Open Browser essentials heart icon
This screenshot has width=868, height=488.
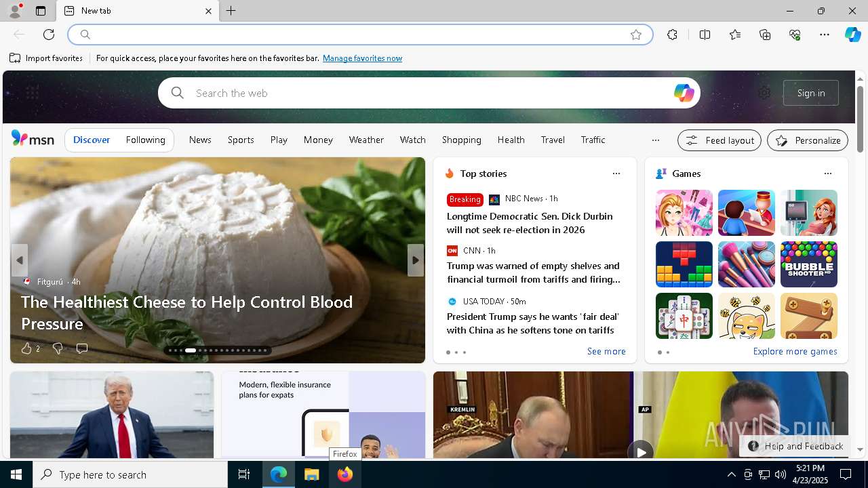(x=795, y=35)
